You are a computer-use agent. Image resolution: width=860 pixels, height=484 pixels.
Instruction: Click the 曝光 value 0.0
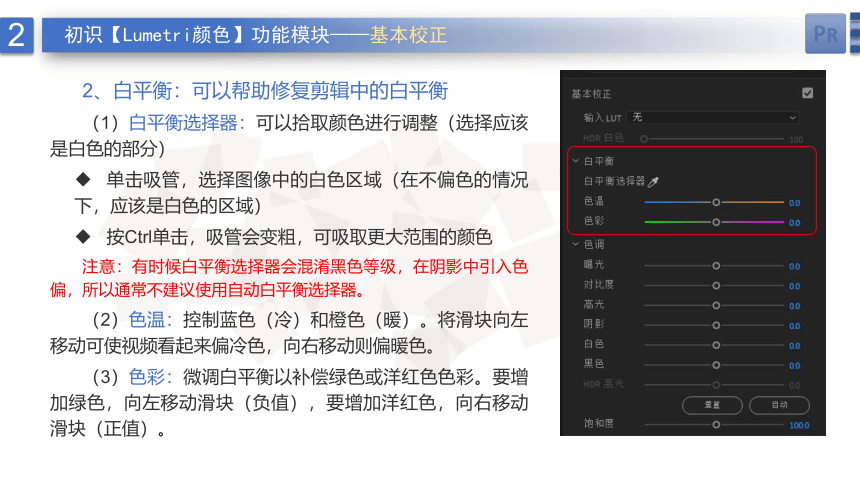tap(794, 266)
